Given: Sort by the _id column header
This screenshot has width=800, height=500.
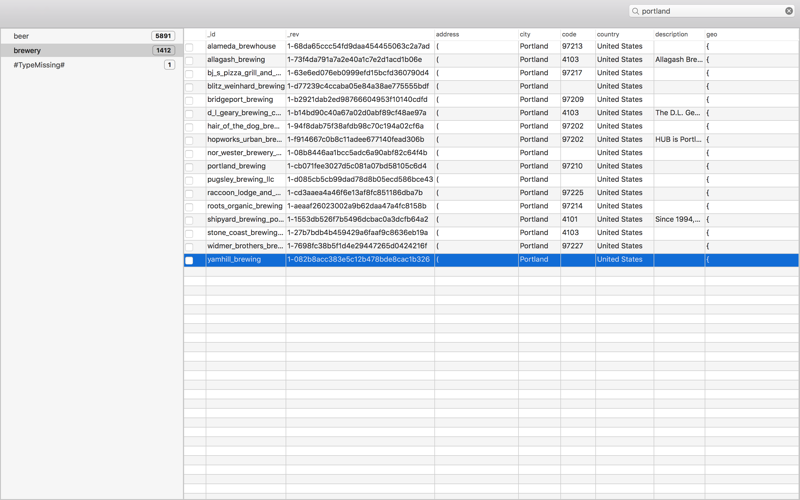Looking at the screenshot, I should [x=245, y=34].
